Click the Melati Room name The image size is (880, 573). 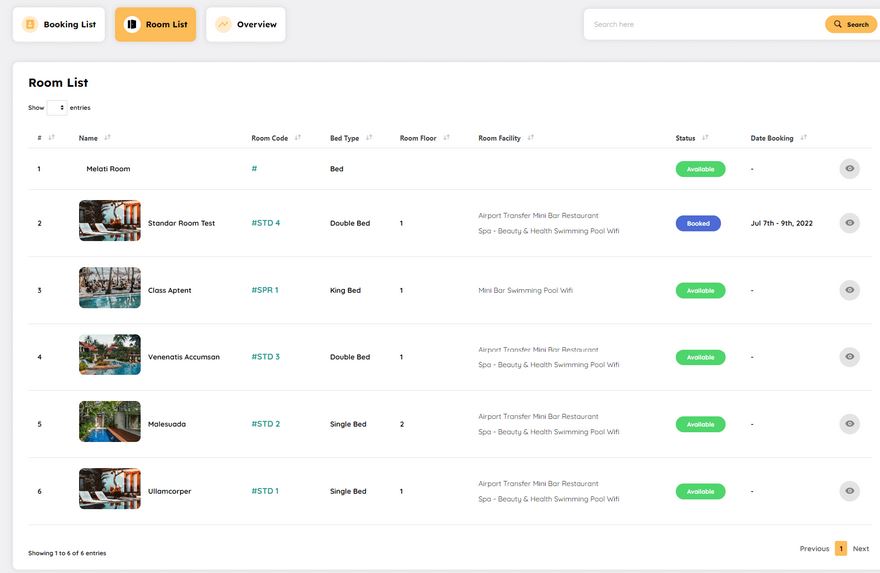tap(108, 169)
